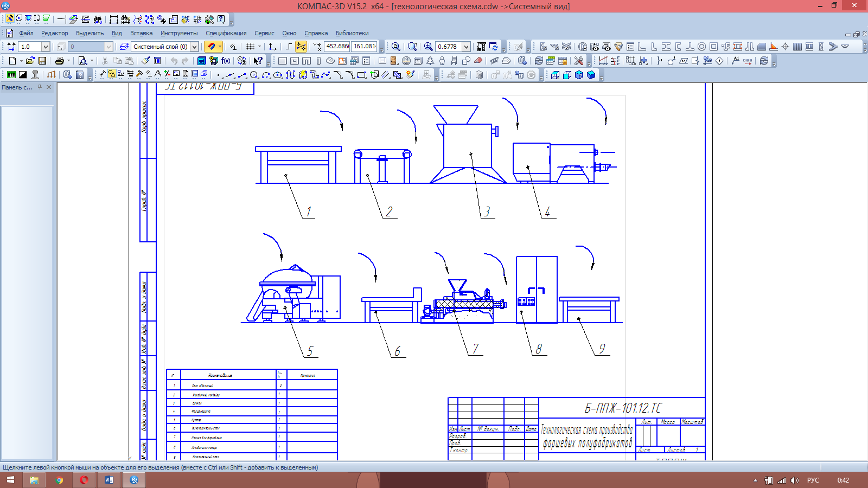This screenshot has height=488, width=868.
Task: Open the Print dropdown arrow
Action: (68, 61)
